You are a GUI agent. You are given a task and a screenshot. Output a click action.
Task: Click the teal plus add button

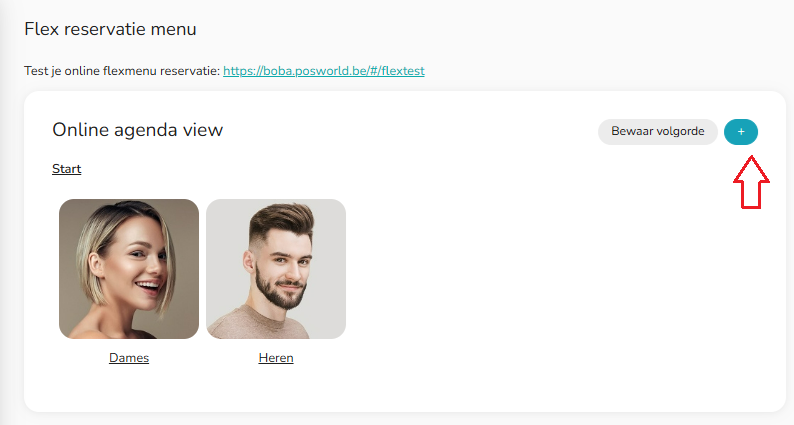point(741,132)
